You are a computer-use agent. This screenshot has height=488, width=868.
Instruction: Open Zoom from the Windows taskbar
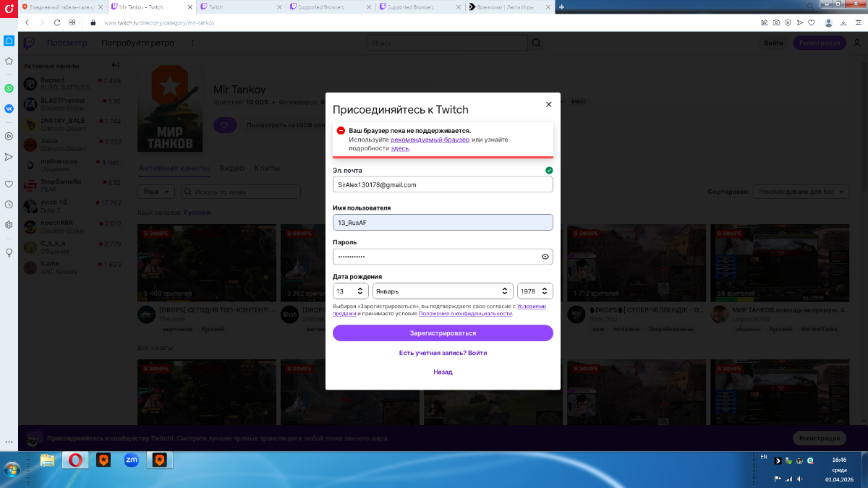[x=131, y=460]
